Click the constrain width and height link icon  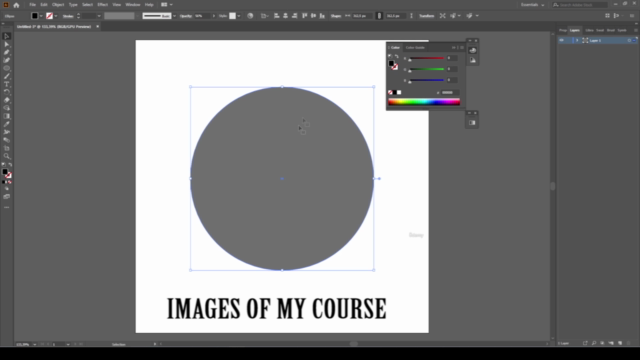click(379, 16)
